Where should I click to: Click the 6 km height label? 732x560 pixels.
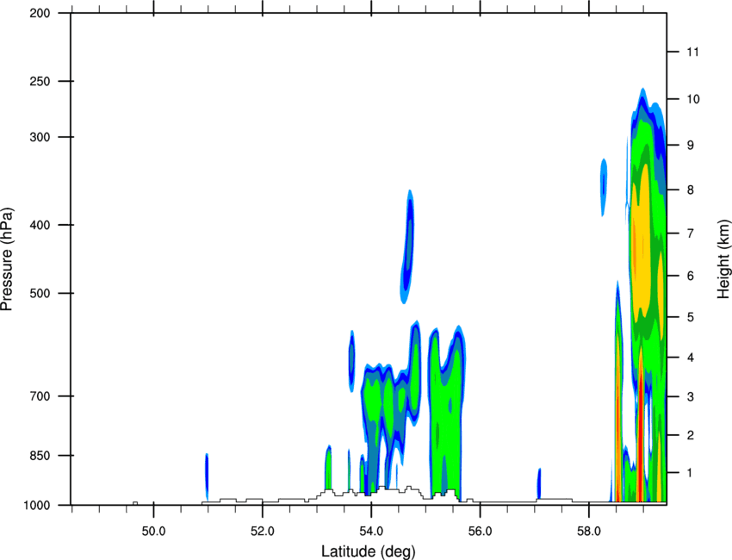pyautogui.click(x=690, y=276)
